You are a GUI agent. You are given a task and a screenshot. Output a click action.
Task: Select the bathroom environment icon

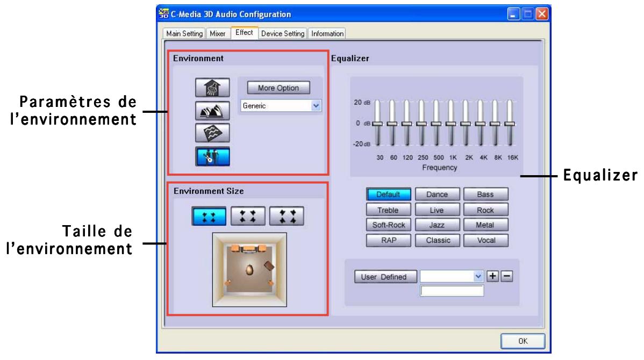212,88
